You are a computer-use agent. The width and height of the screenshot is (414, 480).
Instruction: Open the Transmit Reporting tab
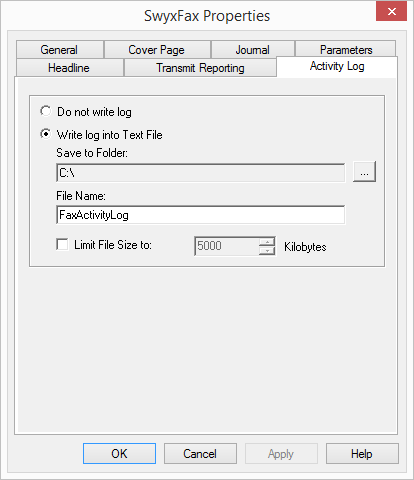click(x=200, y=68)
